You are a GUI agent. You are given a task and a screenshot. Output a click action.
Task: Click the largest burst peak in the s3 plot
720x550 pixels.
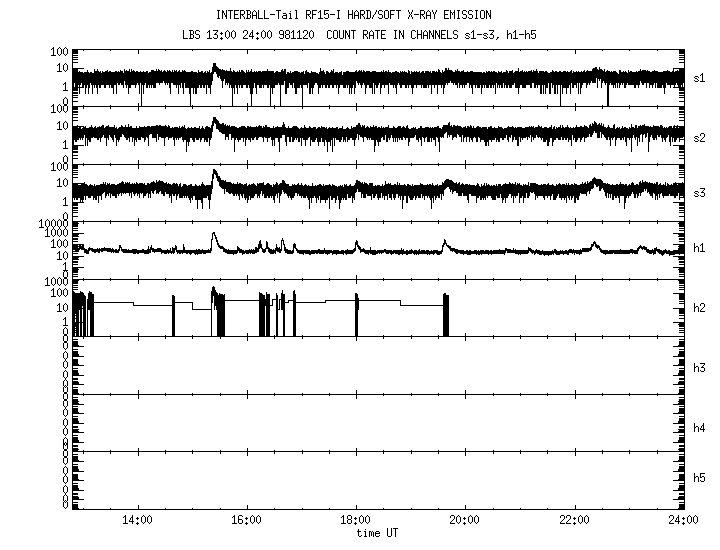point(214,172)
